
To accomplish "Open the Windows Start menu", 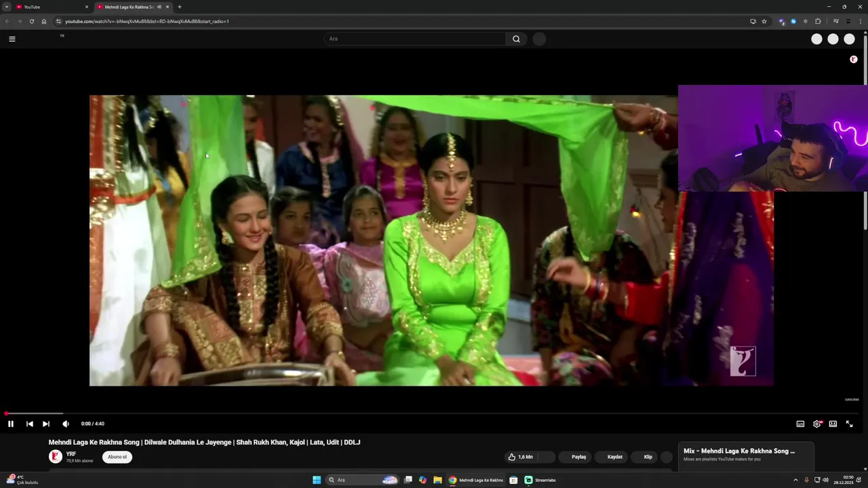I will 317,480.
